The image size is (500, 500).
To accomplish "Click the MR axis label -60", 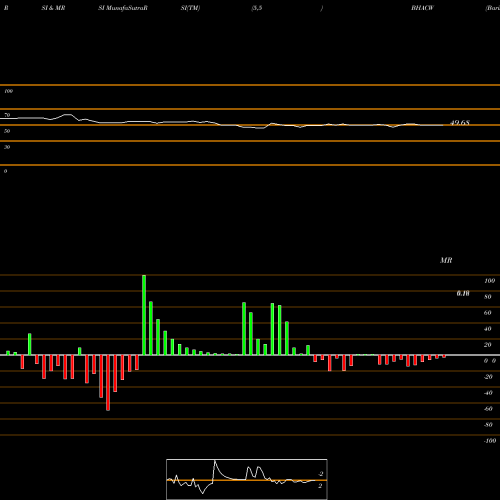I will pos(488,409).
